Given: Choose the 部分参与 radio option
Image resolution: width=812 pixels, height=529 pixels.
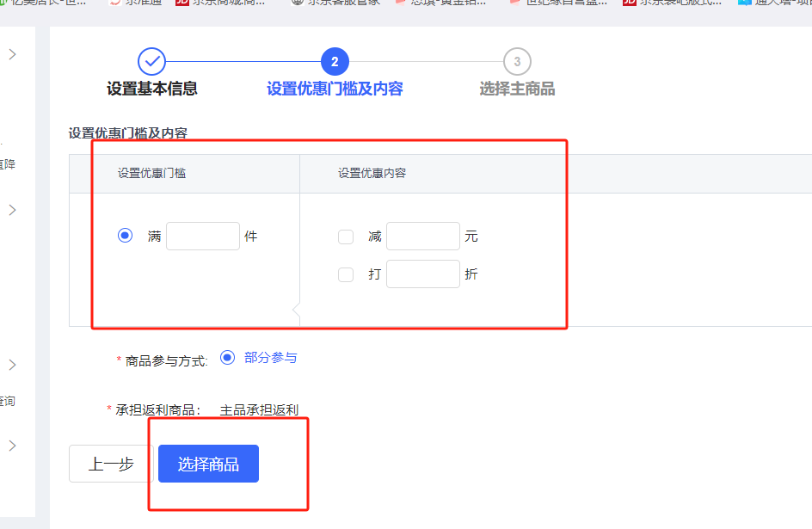Looking at the screenshot, I should pyautogui.click(x=227, y=358).
